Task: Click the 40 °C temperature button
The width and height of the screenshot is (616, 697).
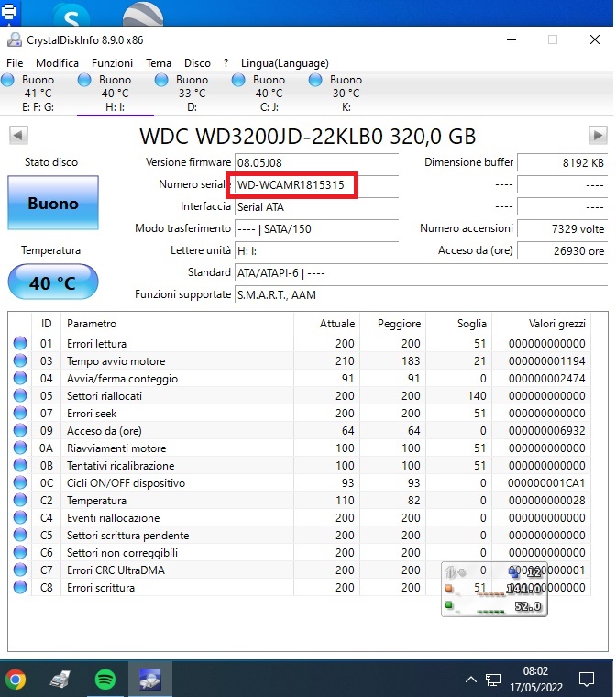Action: (x=53, y=282)
